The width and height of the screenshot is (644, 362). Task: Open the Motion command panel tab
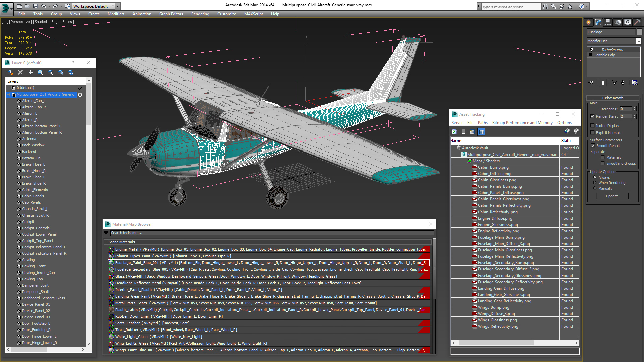[618, 22]
